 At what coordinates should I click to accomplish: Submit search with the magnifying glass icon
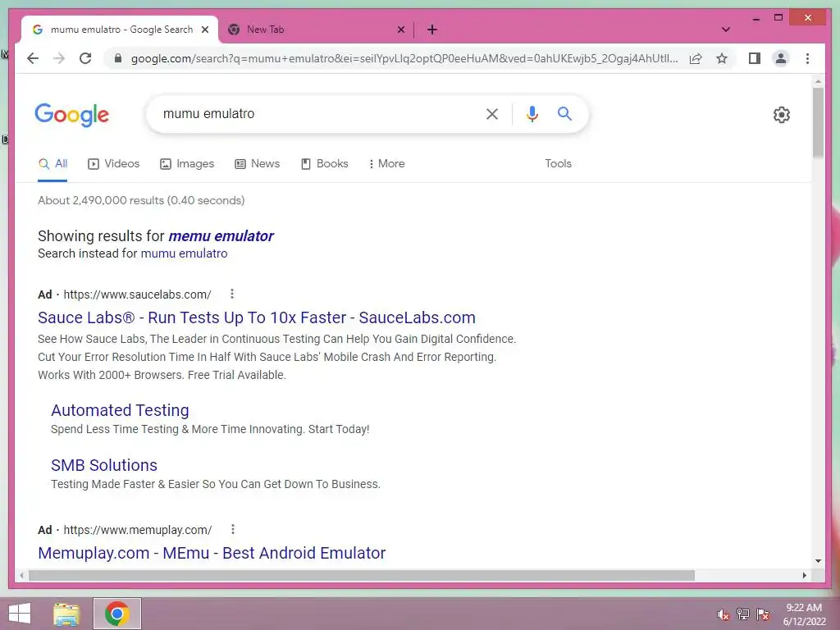(564, 113)
